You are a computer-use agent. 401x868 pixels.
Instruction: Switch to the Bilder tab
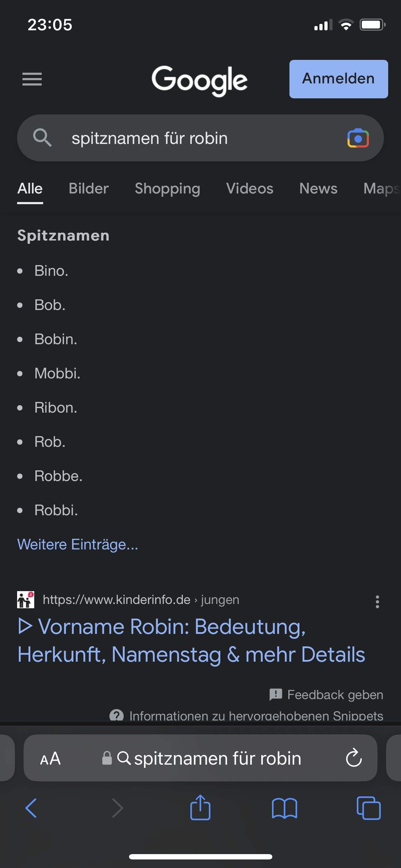click(x=89, y=188)
